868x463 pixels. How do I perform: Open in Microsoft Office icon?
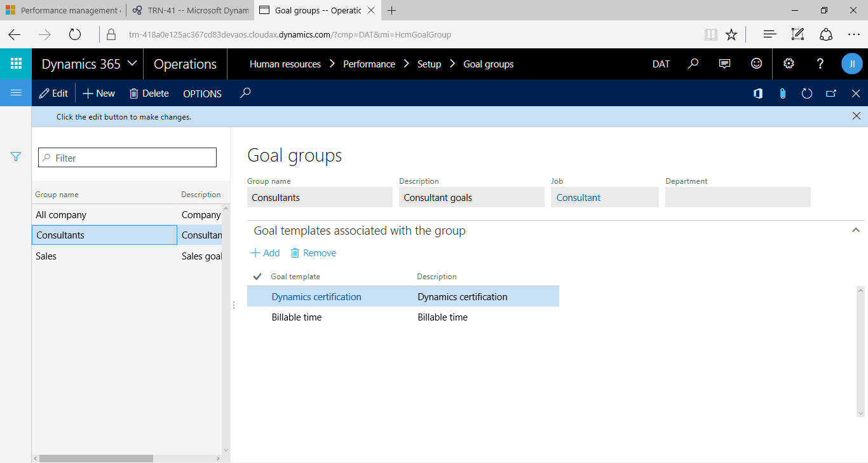tap(757, 93)
